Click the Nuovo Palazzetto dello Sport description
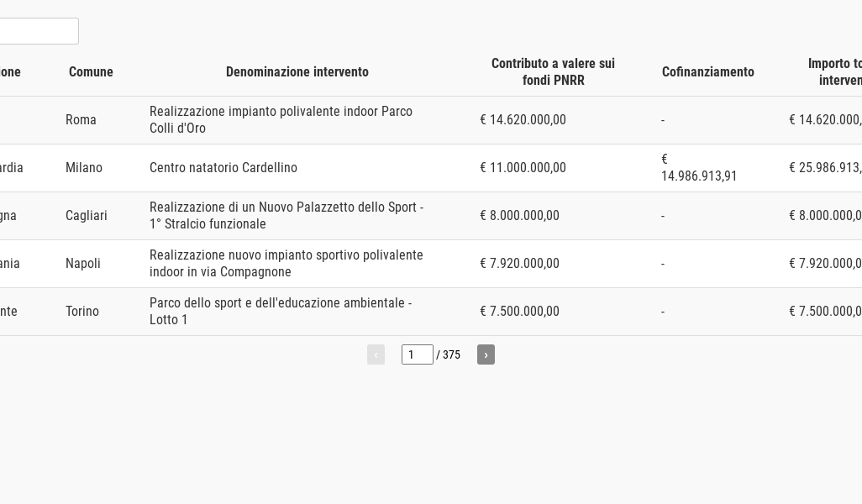 coord(286,215)
